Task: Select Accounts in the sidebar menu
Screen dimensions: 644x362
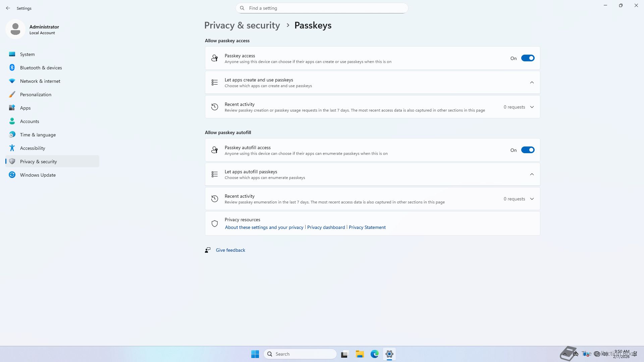Action: [x=30, y=121]
